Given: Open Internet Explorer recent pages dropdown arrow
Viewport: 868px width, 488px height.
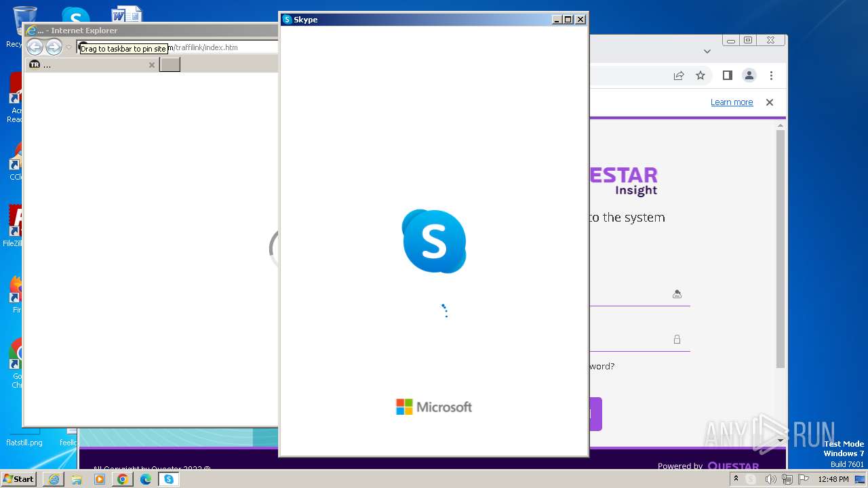Looking at the screenshot, I should 68,47.
